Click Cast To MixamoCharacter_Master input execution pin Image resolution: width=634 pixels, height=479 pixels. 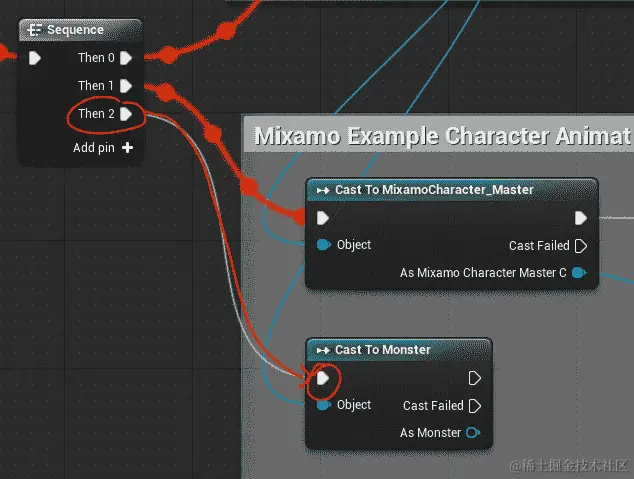click(x=323, y=218)
